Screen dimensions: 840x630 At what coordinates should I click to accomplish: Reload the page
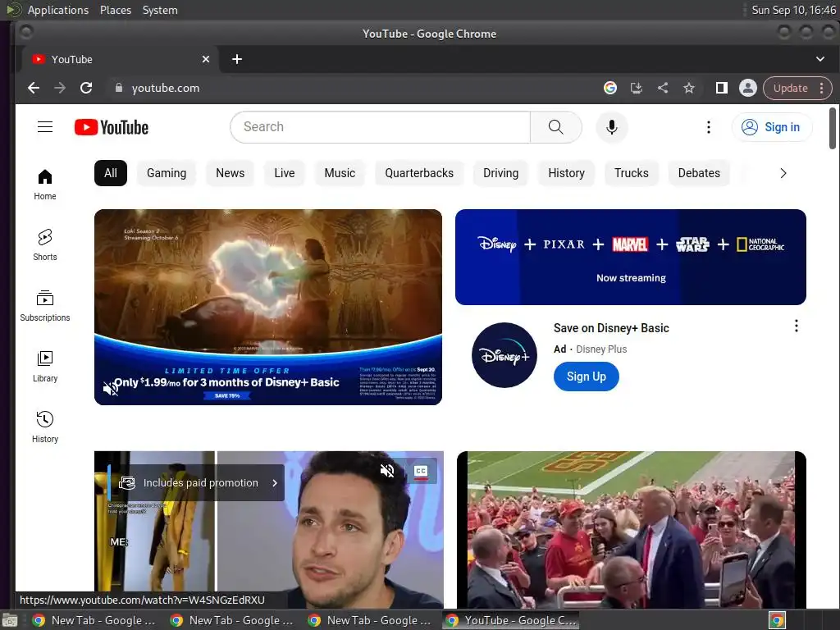(86, 88)
